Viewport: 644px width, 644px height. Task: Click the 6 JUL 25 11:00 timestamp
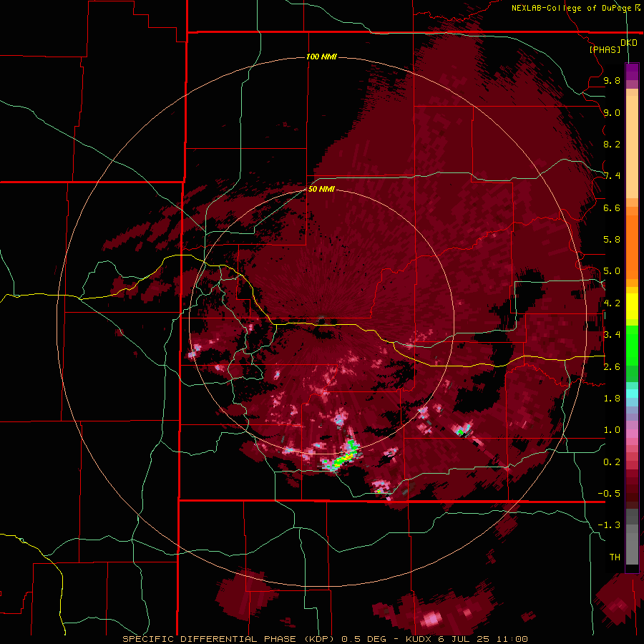click(x=483, y=639)
